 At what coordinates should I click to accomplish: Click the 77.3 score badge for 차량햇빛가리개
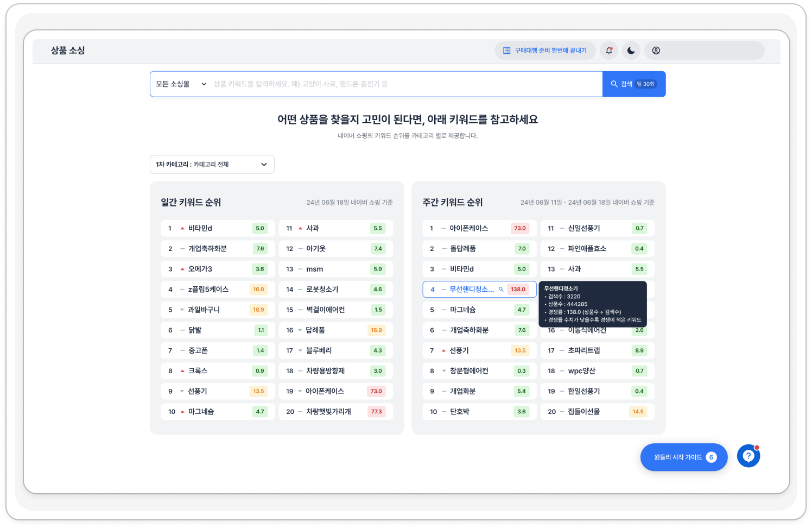click(376, 412)
